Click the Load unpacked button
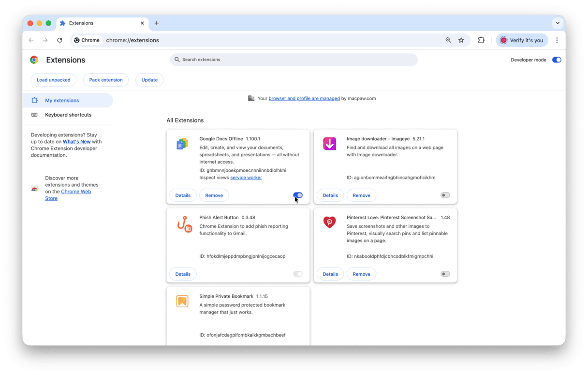 click(54, 80)
